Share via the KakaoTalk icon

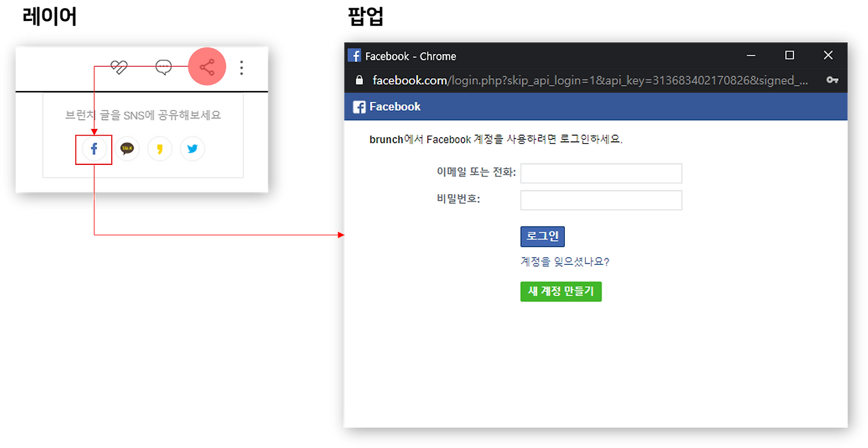(127, 149)
